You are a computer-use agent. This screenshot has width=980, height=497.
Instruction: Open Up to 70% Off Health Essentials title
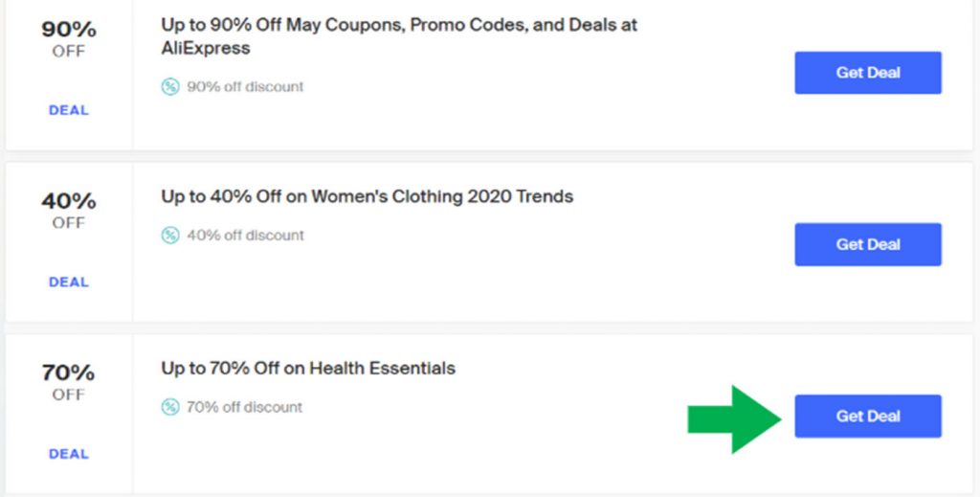tap(308, 369)
